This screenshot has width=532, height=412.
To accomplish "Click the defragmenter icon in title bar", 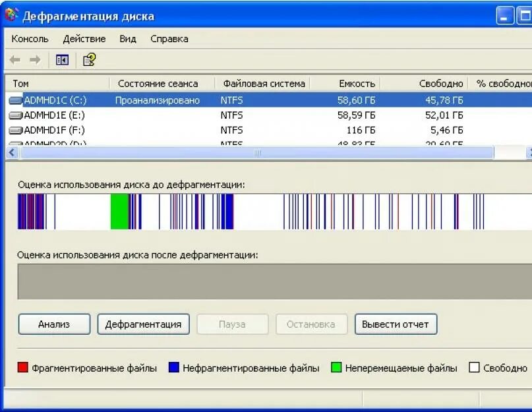I will (11, 15).
